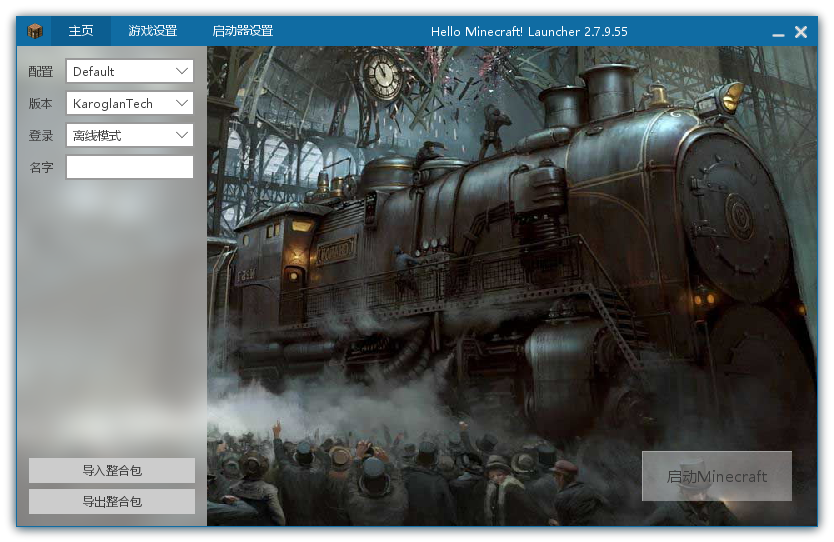Launch the game with 启动Minecraft

coord(716,476)
